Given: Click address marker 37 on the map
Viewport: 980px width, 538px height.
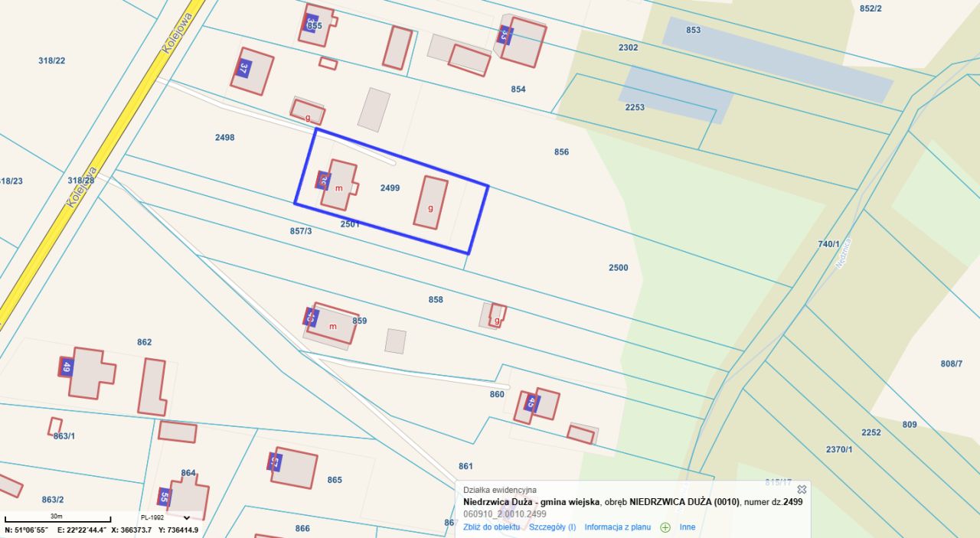Looking at the screenshot, I should click(243, 67).
